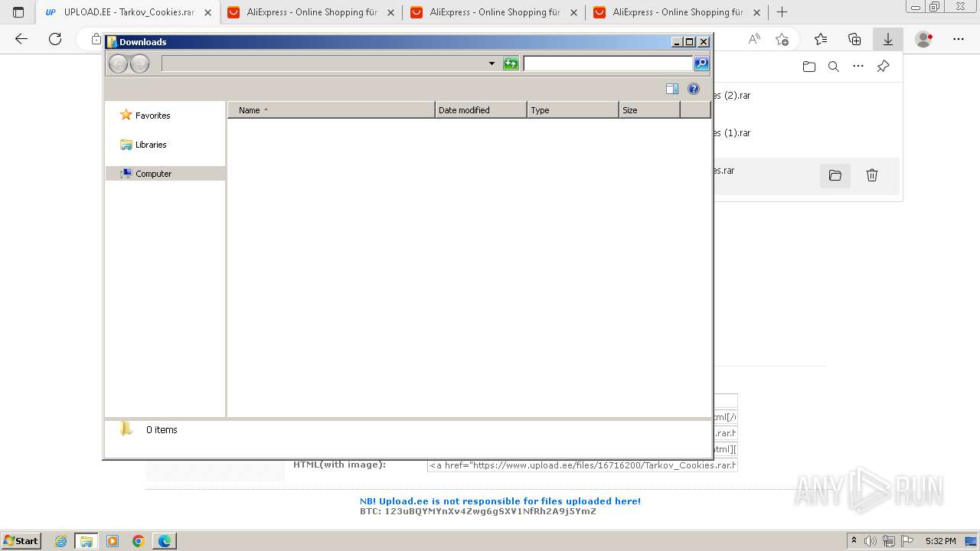Click the Explorer search input box
This screenshot has width=980, height=551.
click(x=608, y=64)
